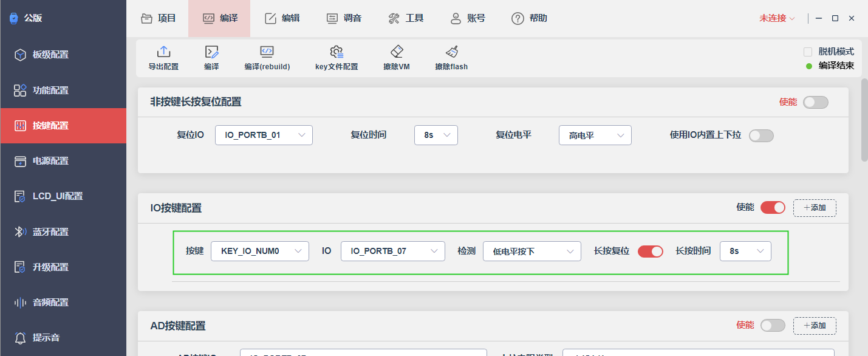Switch to the 调音 tab
Viewport: 868px width, 356px height.
click(344, 18)
